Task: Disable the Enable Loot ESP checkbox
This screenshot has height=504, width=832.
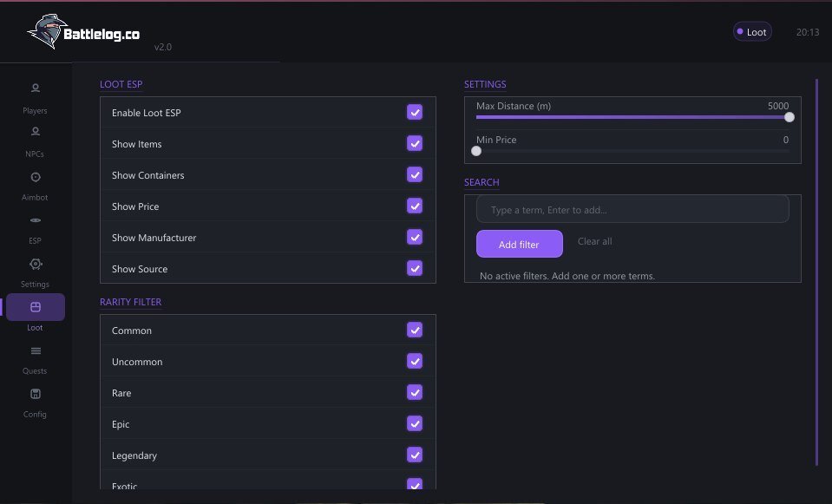Action: [415, 113]
